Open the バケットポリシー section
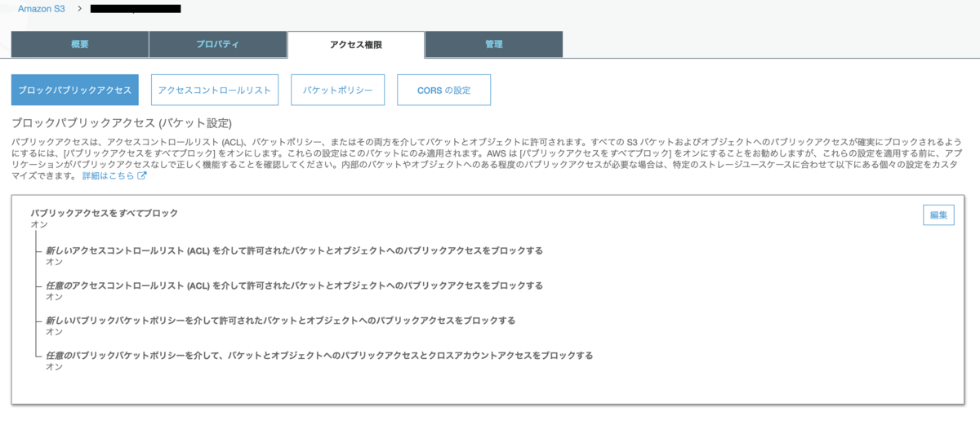 [337, 91]
